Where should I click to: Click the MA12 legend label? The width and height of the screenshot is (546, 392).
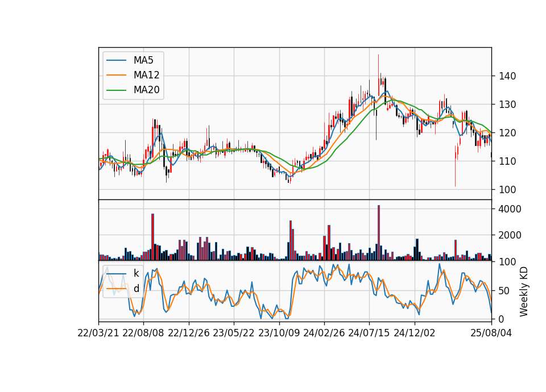tap(146, 75)
